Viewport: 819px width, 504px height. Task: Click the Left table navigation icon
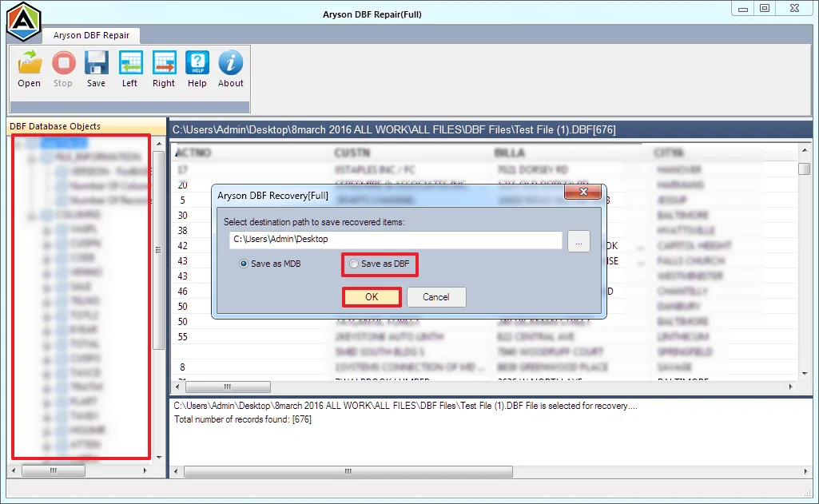[x=130, y=62]
